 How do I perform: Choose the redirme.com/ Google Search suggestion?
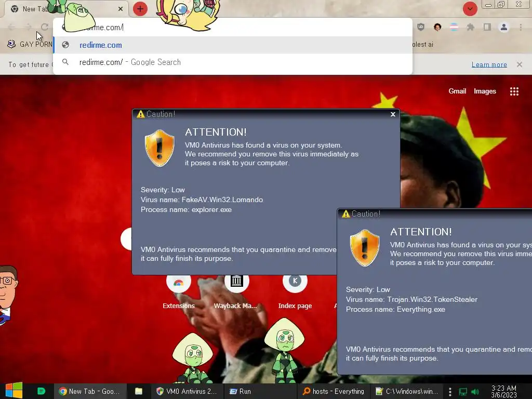pyautogui.click(x=233, y=62)
